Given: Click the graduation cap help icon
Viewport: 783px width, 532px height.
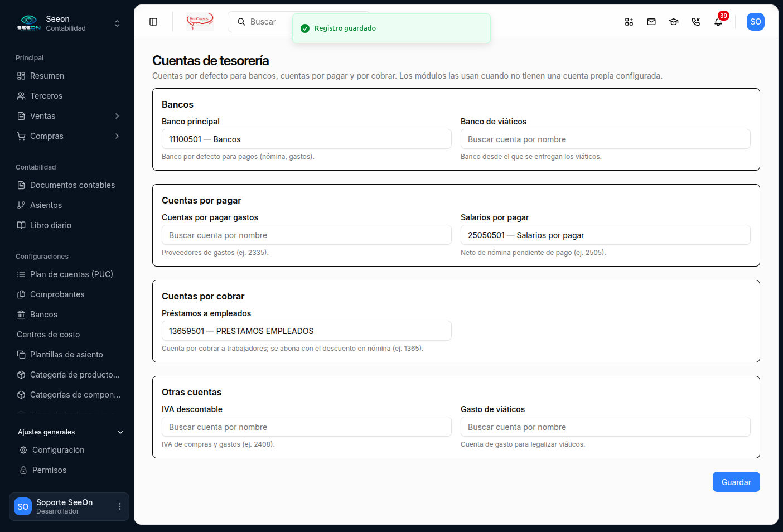Looking at the screenshot, I should [x=674, y=22].
